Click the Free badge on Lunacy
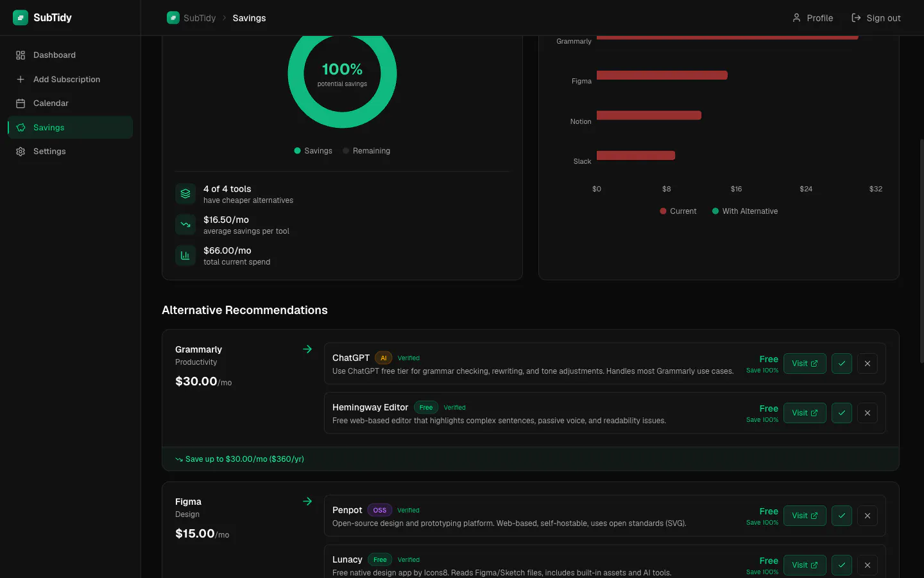The height and width of the screenshot is (578, 924). coord(380,560)
